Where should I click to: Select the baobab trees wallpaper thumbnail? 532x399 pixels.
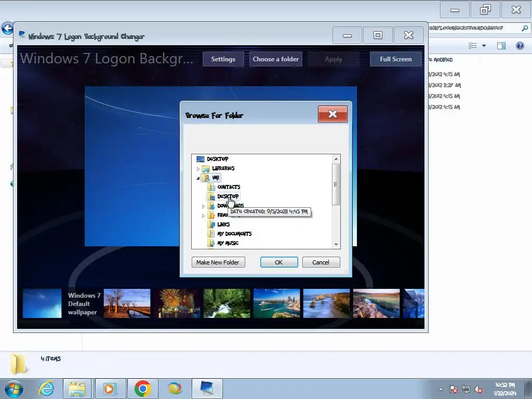[x=127, y=303]
